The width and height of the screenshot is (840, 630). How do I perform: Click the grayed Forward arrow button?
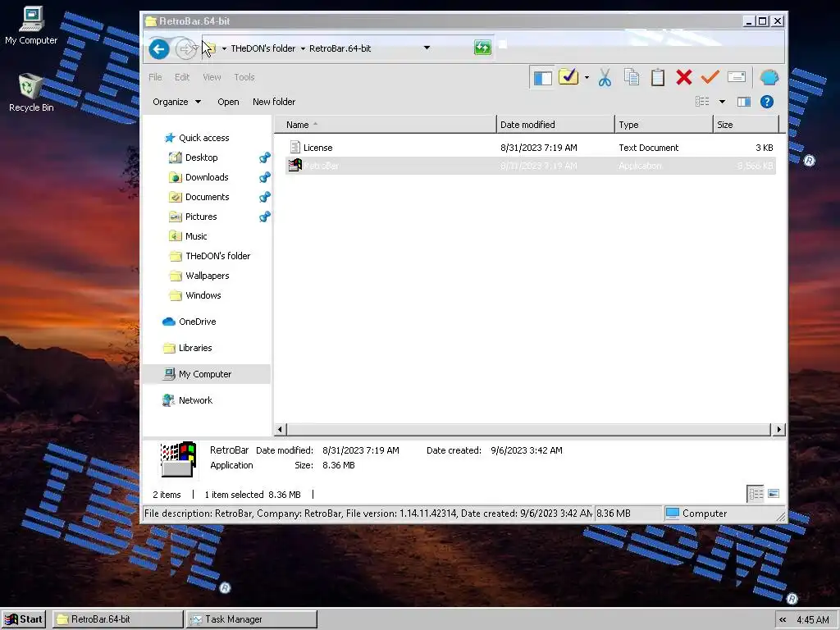[185, 49]
